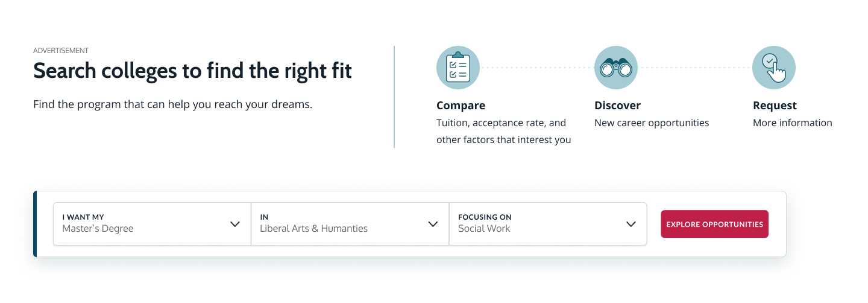
Task: Click the chevron beside Master's Degree
Action: (235, 224)
